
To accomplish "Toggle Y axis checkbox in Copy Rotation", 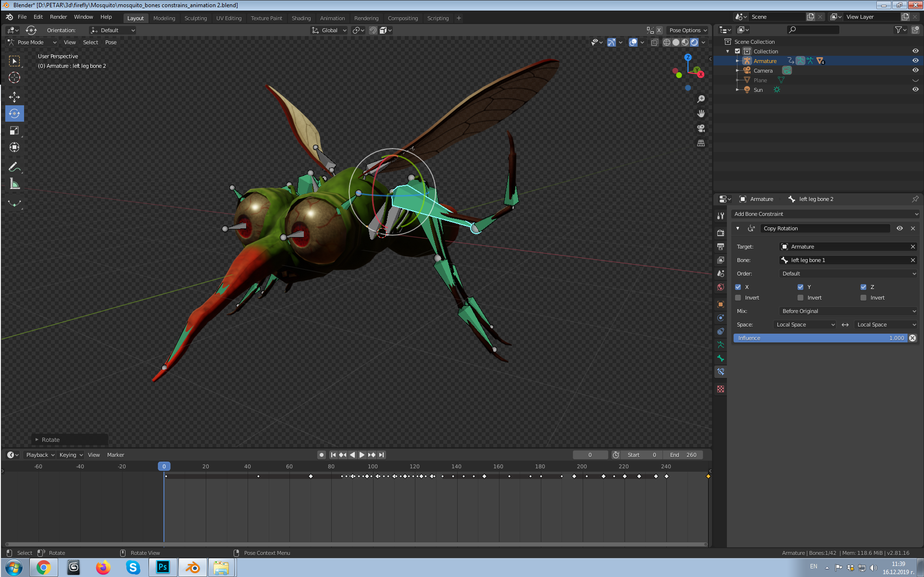I will coord(801,287).
